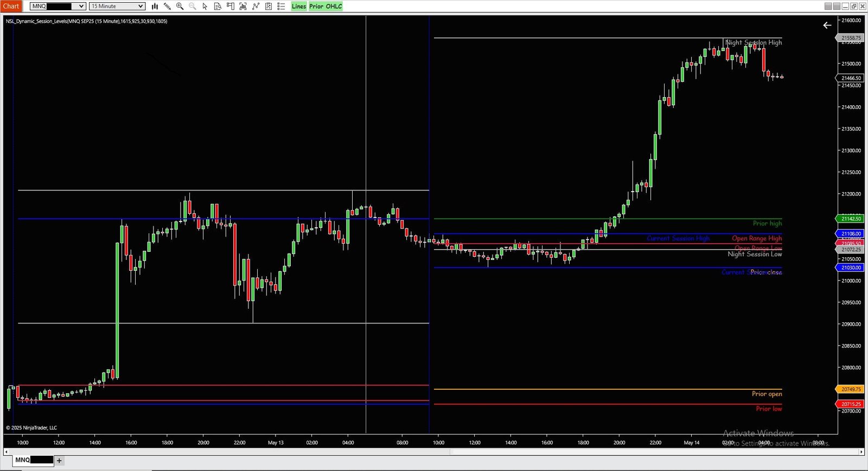This screenshot has width=868, height=471.
Task: Click the 21142.50 Prior high price marker
Action: click(x=851, y=219)
